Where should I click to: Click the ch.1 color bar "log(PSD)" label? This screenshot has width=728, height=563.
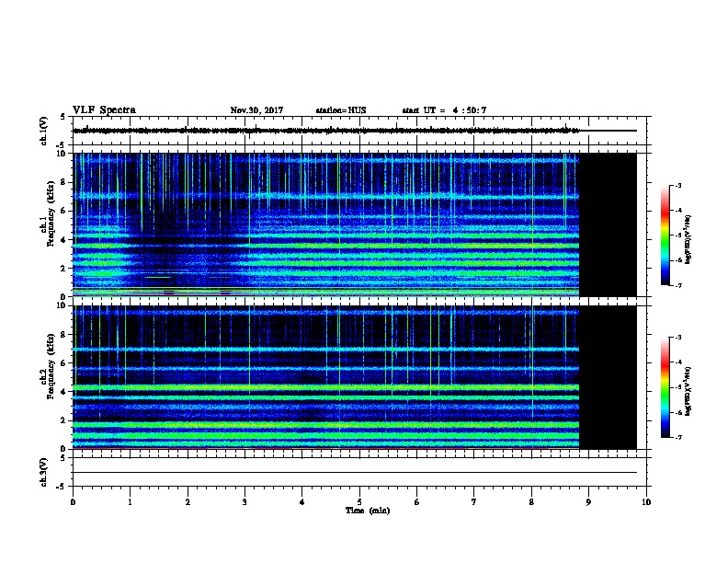pyautogui.click(x=688, y=239)
